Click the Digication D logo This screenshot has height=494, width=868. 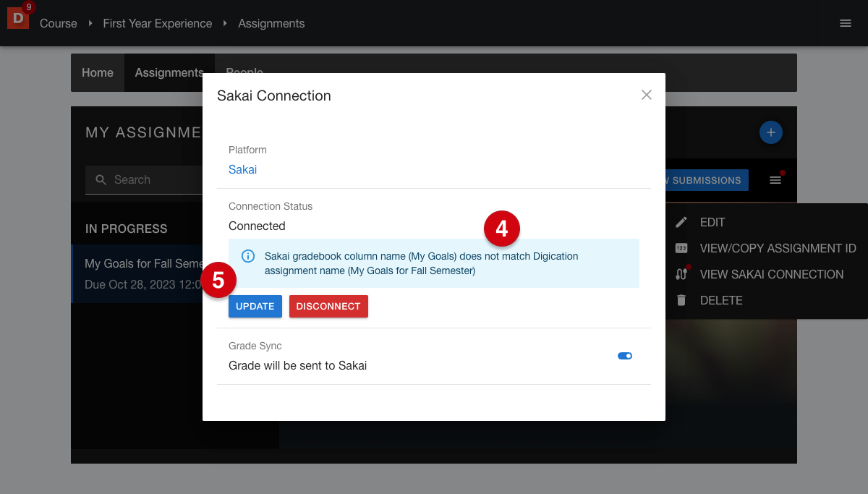pyautogui.click(x=17, y=18)
